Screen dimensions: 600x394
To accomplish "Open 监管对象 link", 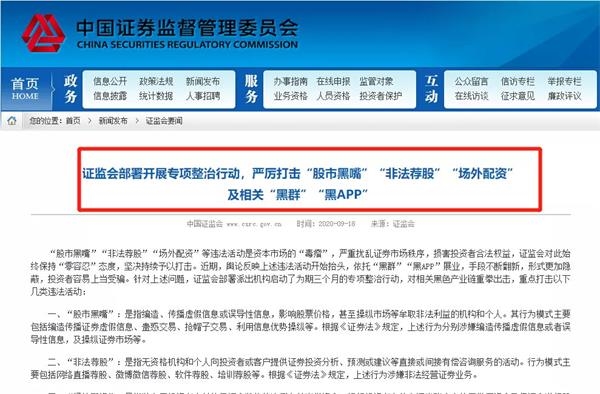I will click(376, 81).
